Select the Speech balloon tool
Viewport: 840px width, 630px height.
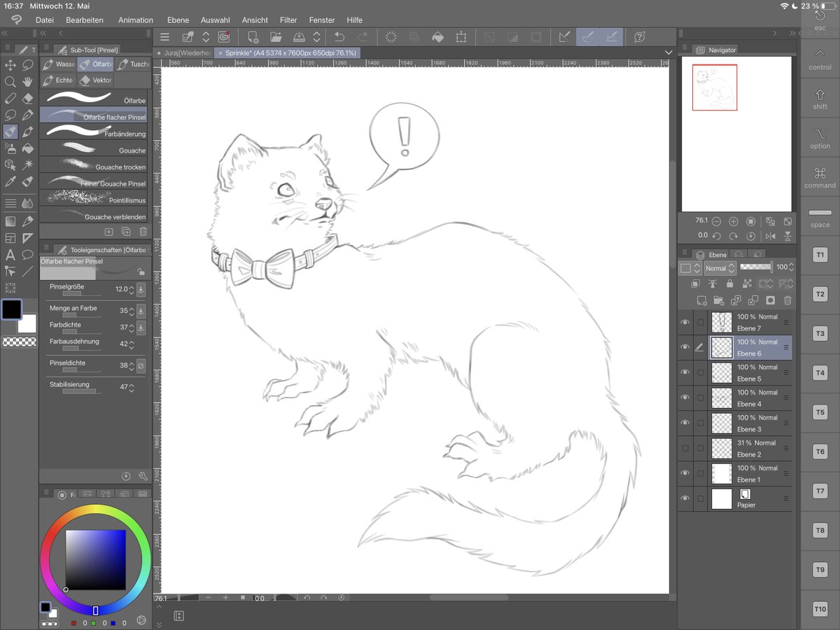pos(28,255)
